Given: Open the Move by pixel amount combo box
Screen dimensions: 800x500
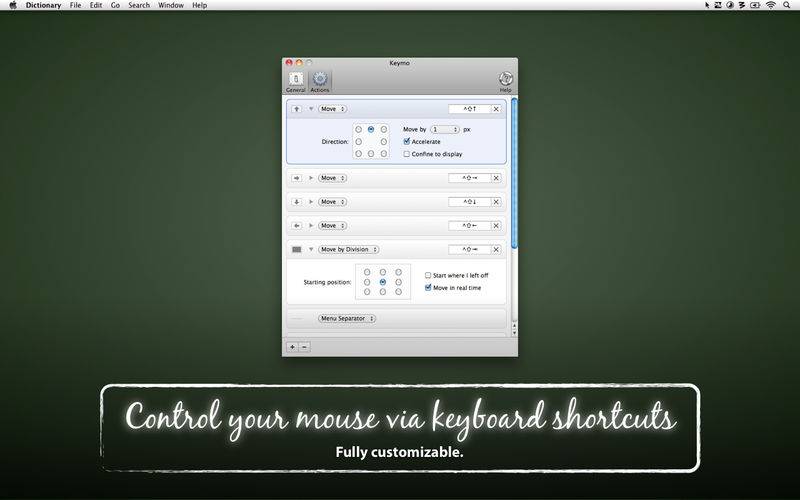Looking at the screenshot, I should click(445, 129).
